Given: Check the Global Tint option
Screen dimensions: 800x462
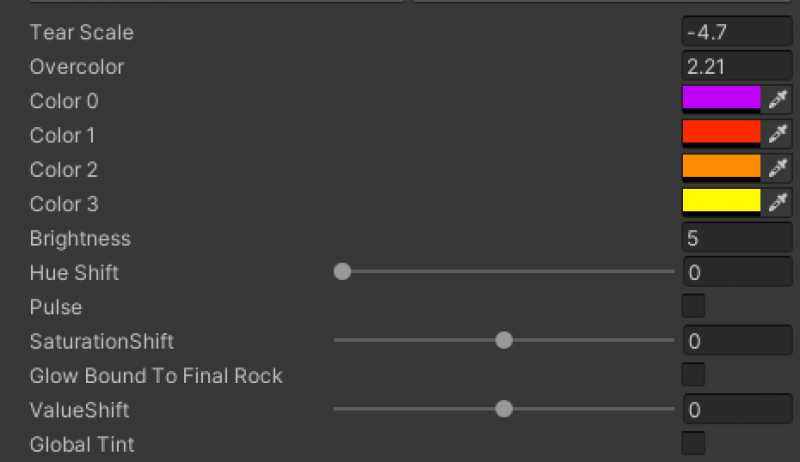Looking at the screenshot, I should tap(693, 443).
